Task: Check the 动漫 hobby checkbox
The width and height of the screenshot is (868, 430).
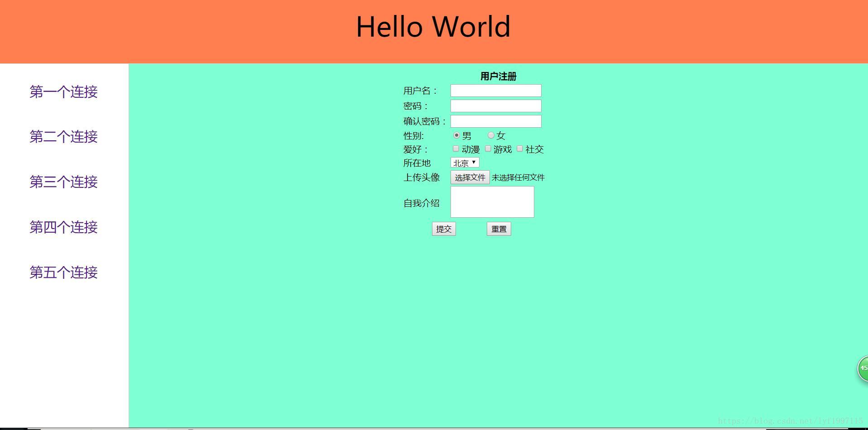Action: tap(456, 148)
